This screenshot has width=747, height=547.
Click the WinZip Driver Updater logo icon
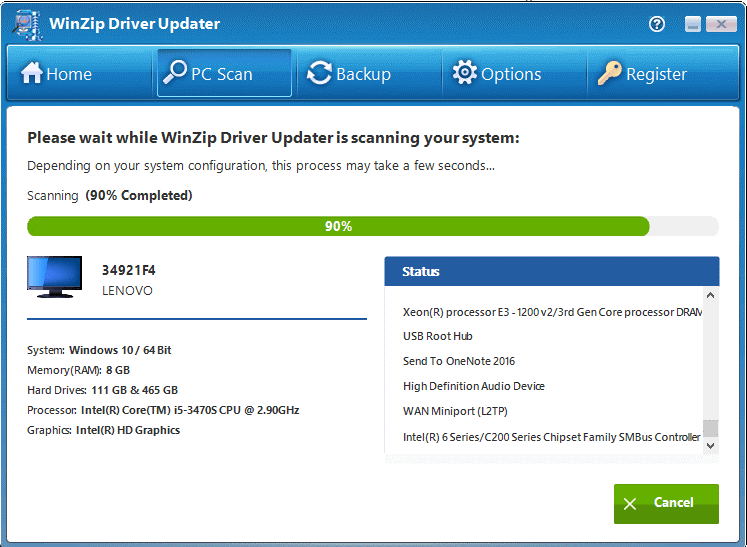[x=27, y=25]
